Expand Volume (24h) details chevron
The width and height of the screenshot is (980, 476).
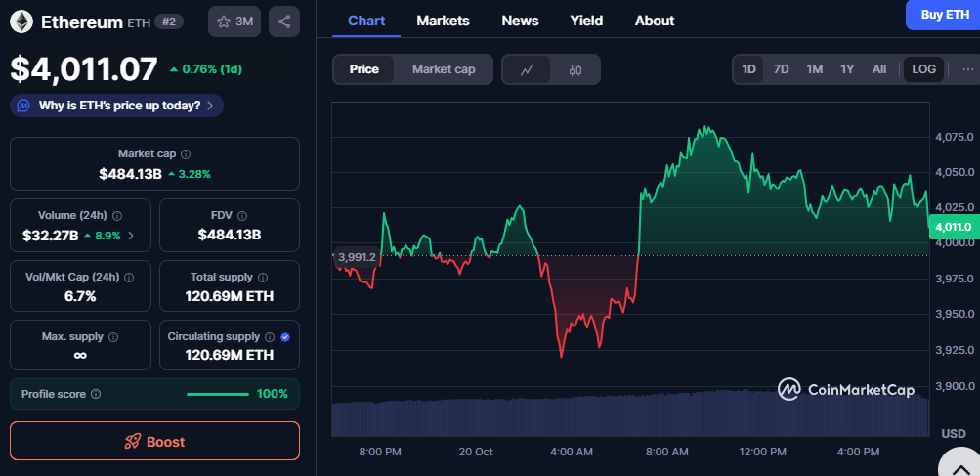pyautogui.click(x=132, y=236)
